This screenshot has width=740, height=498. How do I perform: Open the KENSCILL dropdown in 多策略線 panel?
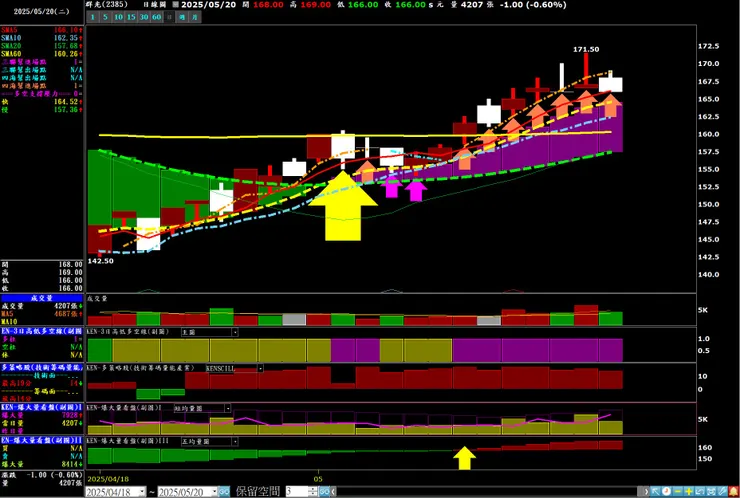click(x=260, y=368)
